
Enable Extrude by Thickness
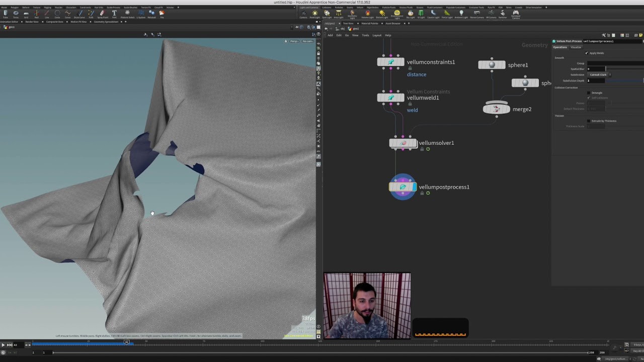(589, 121)
